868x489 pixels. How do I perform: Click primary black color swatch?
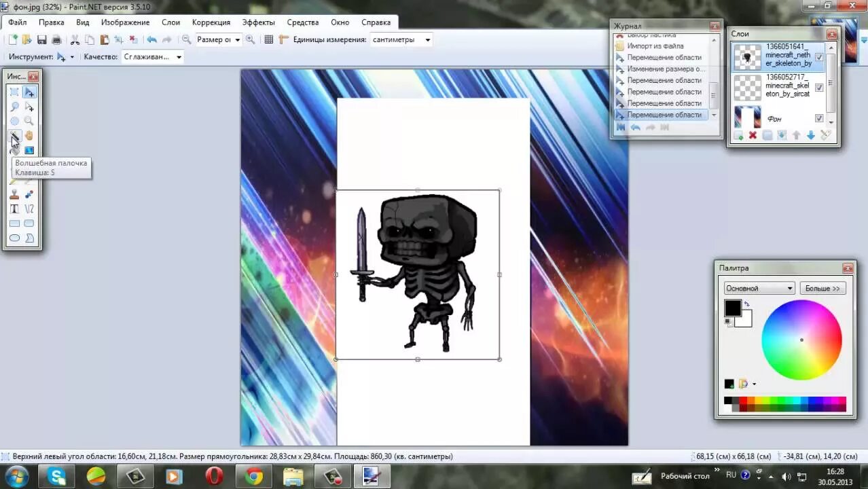point(732,308)
